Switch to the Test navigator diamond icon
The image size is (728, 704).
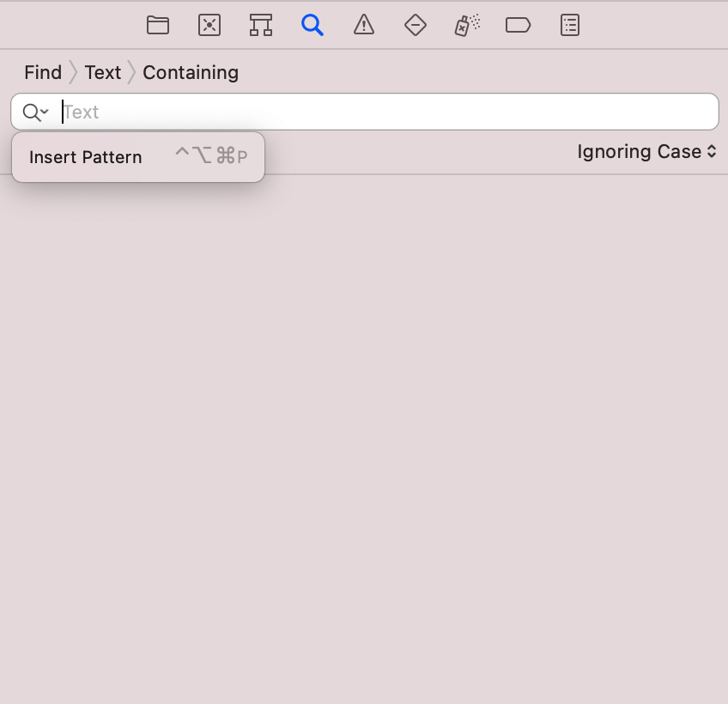tap(415, 25)
